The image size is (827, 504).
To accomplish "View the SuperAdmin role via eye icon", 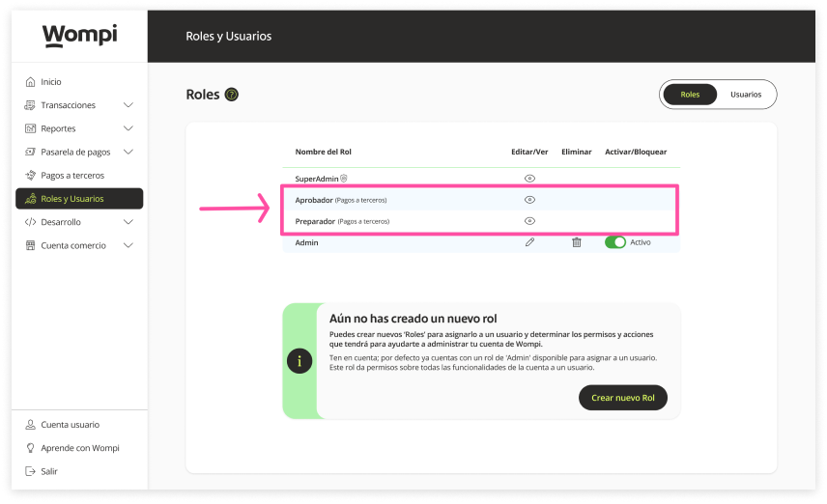I will click(x=529, y=179).
